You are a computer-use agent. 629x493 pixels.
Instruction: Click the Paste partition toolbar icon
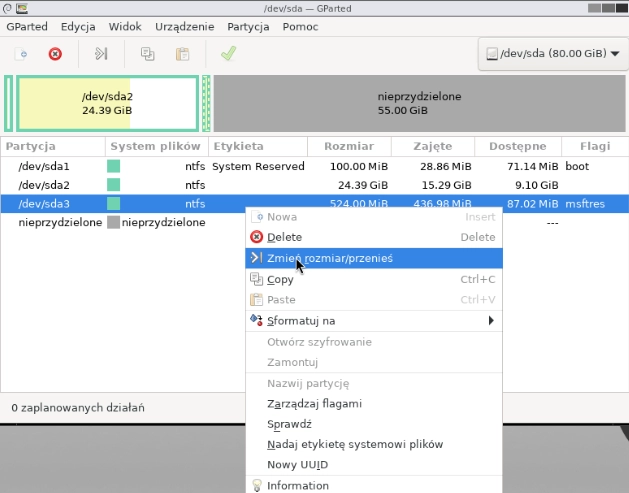182,54
